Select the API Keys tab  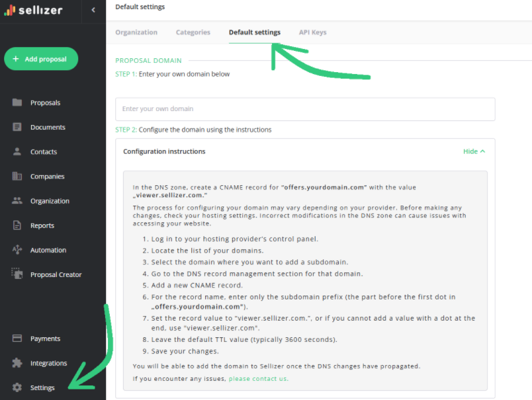click(312, 32)
